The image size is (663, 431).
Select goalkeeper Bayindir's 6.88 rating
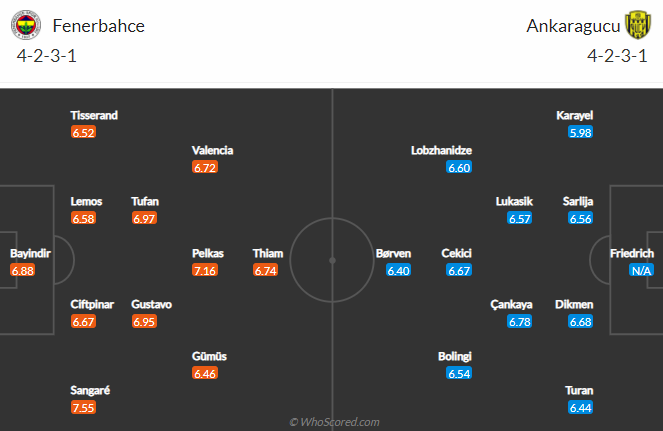pyautogui.click(x=22, y=270)
